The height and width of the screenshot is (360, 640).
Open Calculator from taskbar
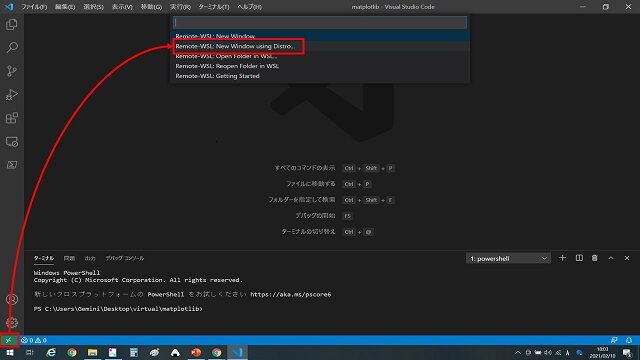(x=133, y=352)
